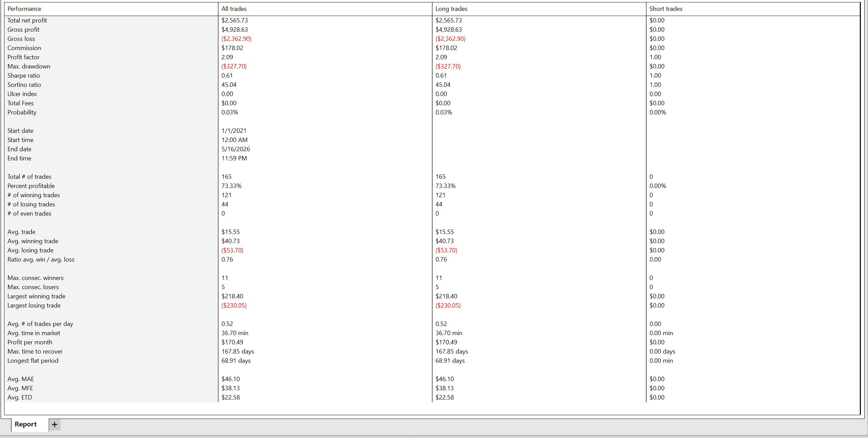Click Short trades max time to recover 0.00 days
Image resolution: width=868 pixels, height=438 pixels.
(x=662, y=351)
